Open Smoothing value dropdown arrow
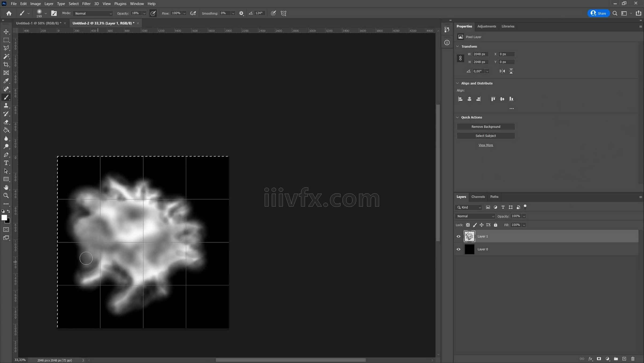This screenshot has width=644, height=363. point(233,13)
